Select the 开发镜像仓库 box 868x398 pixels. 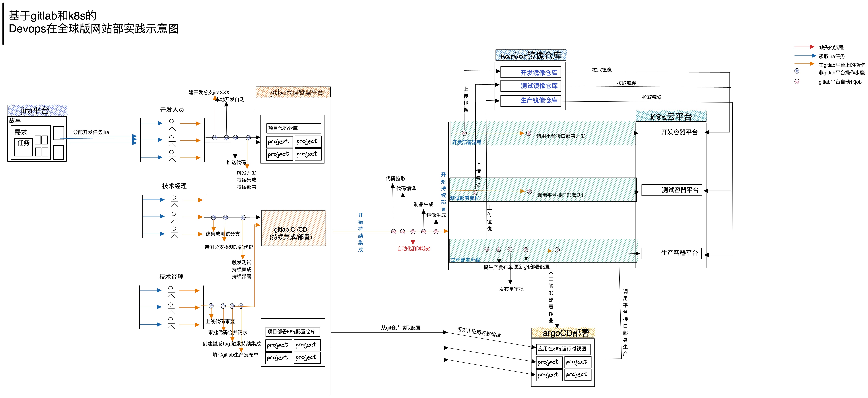(x=531, y=73)
